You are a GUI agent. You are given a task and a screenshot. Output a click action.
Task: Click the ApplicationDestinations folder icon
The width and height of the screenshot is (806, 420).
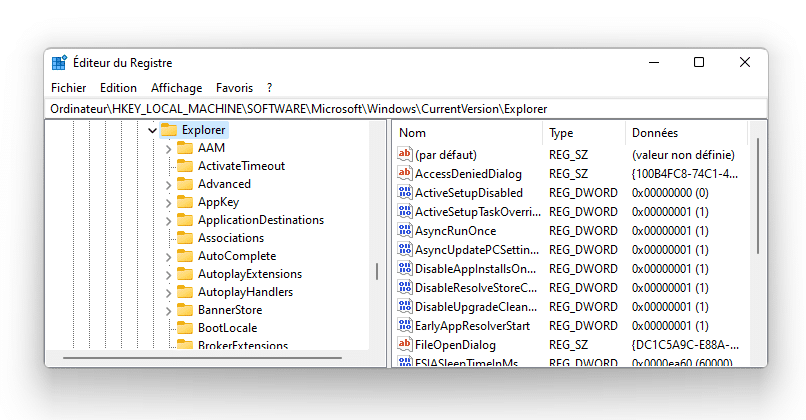tap(185, 220)
